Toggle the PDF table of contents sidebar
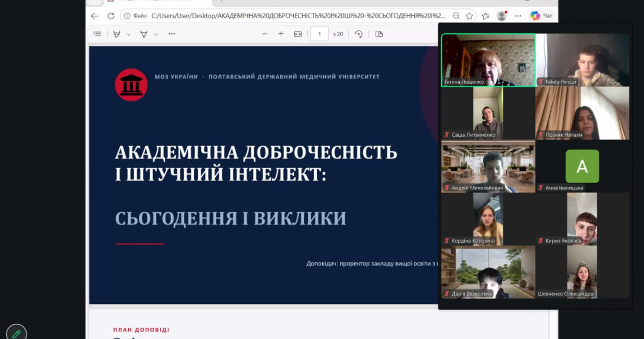The image size is (644, 339). 97,34
